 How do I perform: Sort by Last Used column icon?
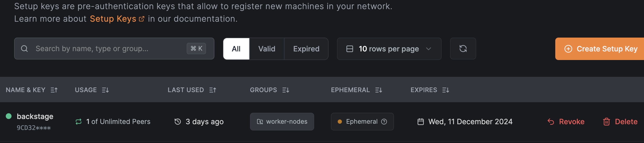coord(213,90)
